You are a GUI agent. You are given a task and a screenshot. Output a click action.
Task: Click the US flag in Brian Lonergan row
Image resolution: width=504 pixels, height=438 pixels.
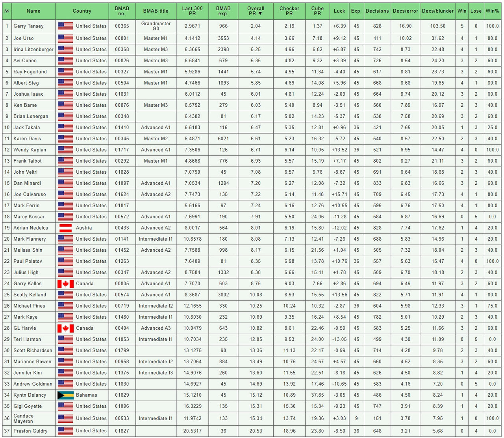tap(65, 117)
